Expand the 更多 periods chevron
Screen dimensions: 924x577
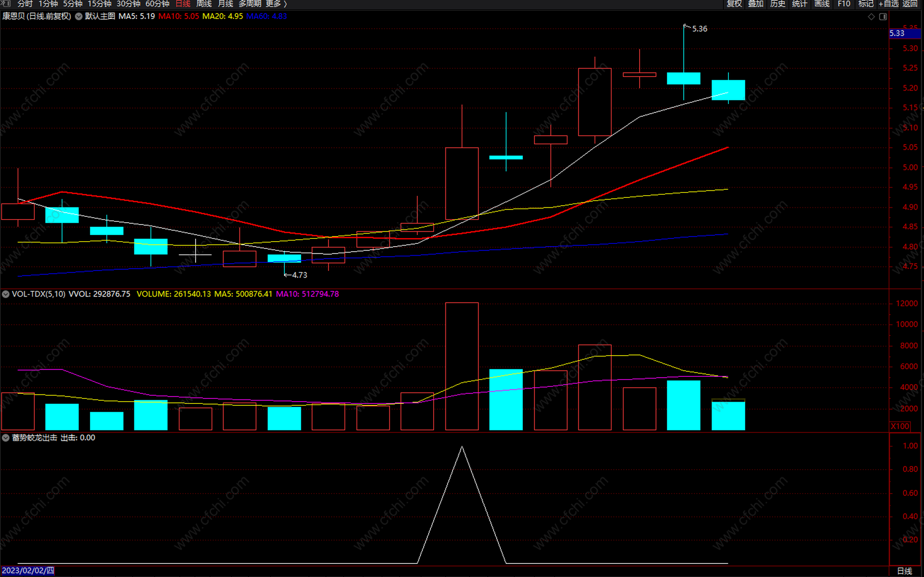tap(285, 4)
